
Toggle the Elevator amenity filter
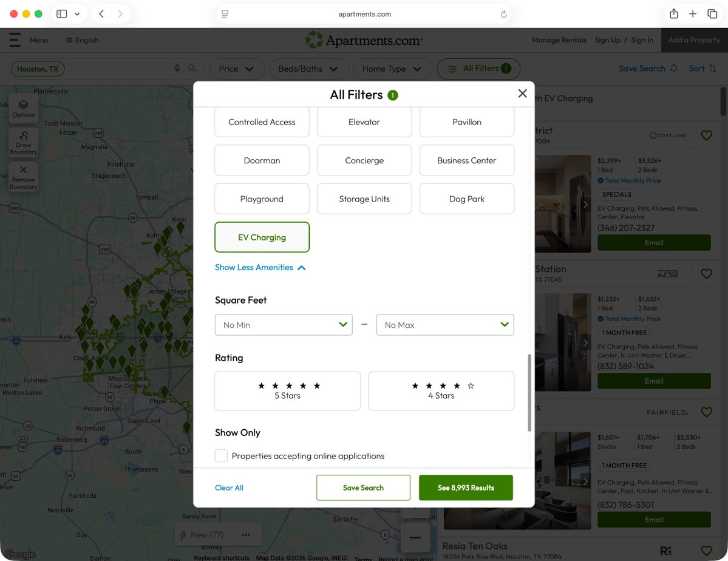coord(364,121)
